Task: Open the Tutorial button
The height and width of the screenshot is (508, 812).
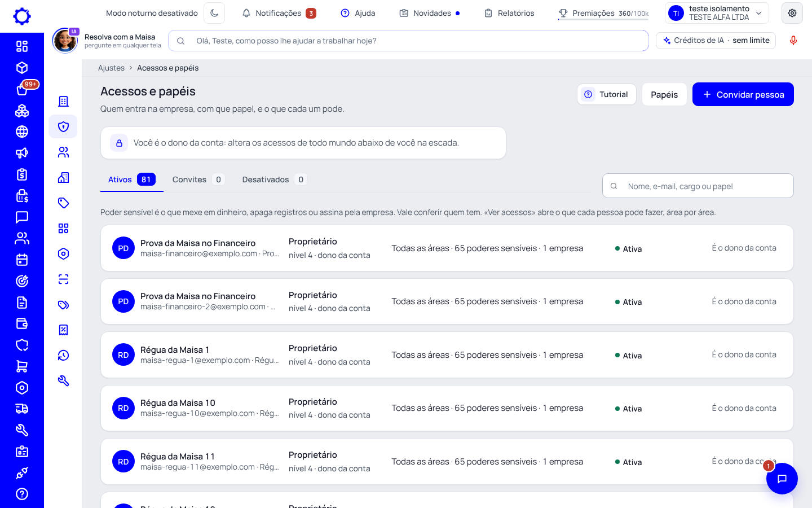Action: pyautogui.click(x=606, y=94)
